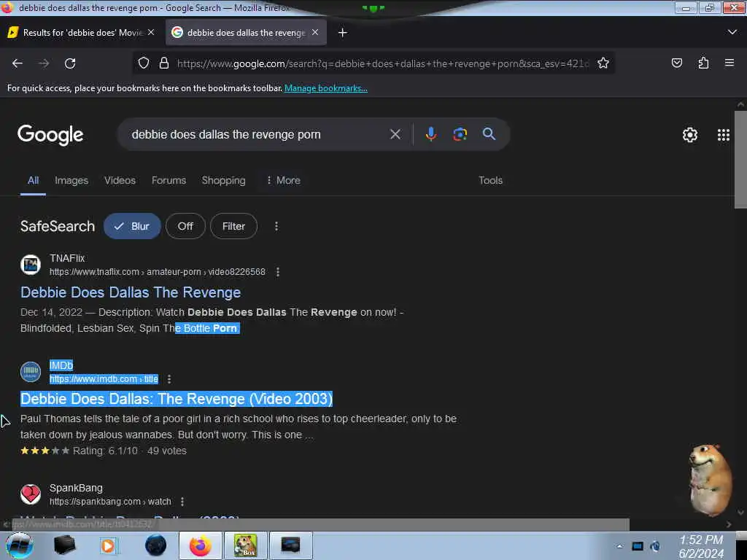
Task: Submit search with magnifying glass icon
Action: tap(489, 134)
